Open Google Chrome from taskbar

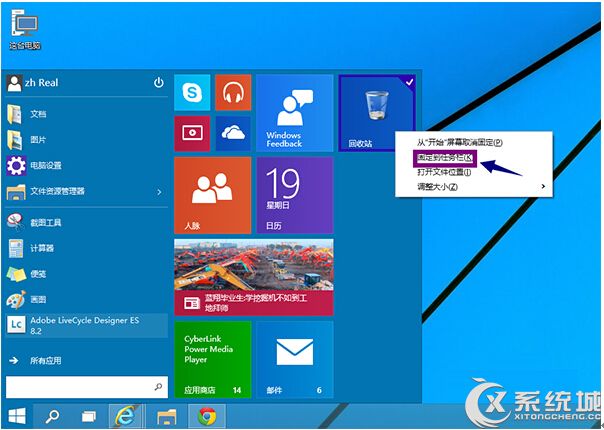206,415
